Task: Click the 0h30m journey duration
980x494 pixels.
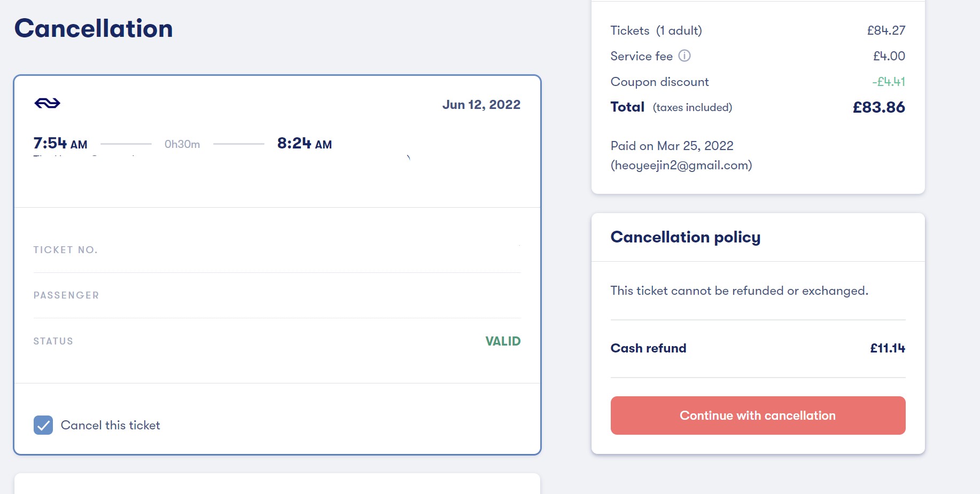Action: (182, 144)
